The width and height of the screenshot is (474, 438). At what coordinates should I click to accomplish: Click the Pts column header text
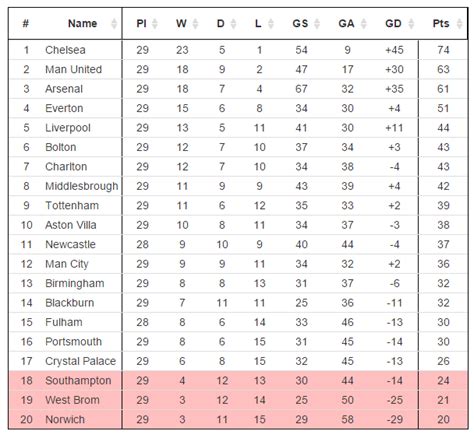click(441, 24)
